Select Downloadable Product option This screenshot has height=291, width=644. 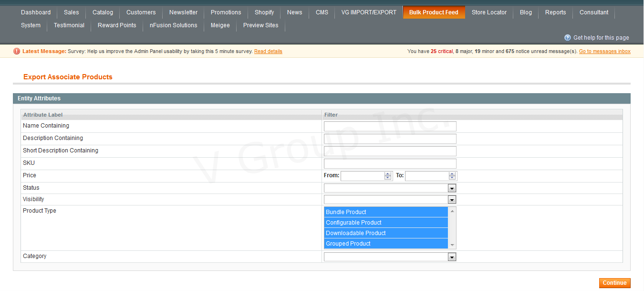point(385,233)
